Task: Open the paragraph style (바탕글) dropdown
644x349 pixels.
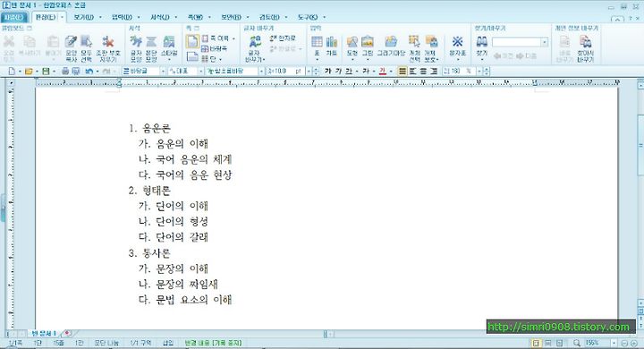Action: click(x=163, y=71)
